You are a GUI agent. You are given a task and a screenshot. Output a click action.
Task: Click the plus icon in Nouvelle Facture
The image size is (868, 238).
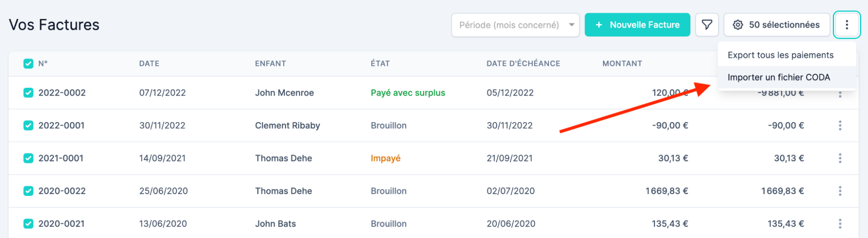599,25
